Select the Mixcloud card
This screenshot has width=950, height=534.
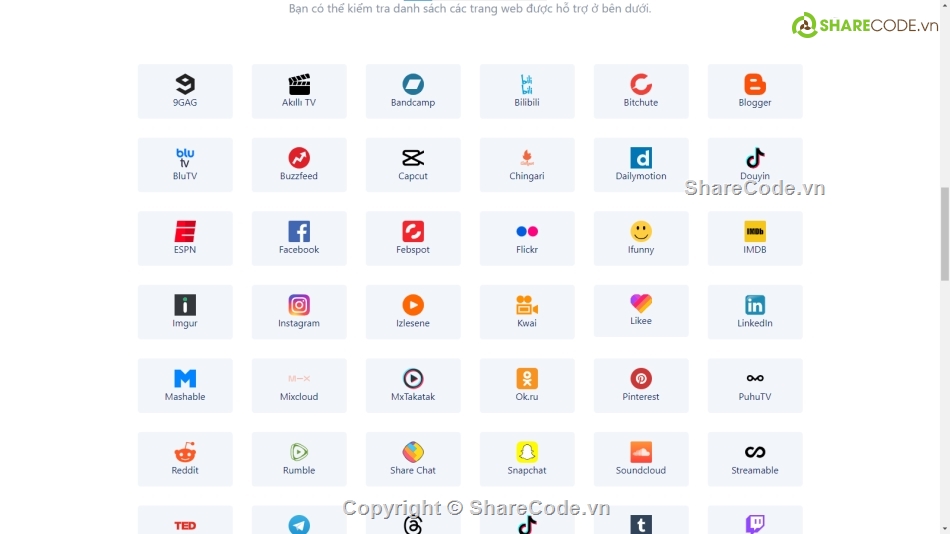pyautogui.click(x=299, y=385)
